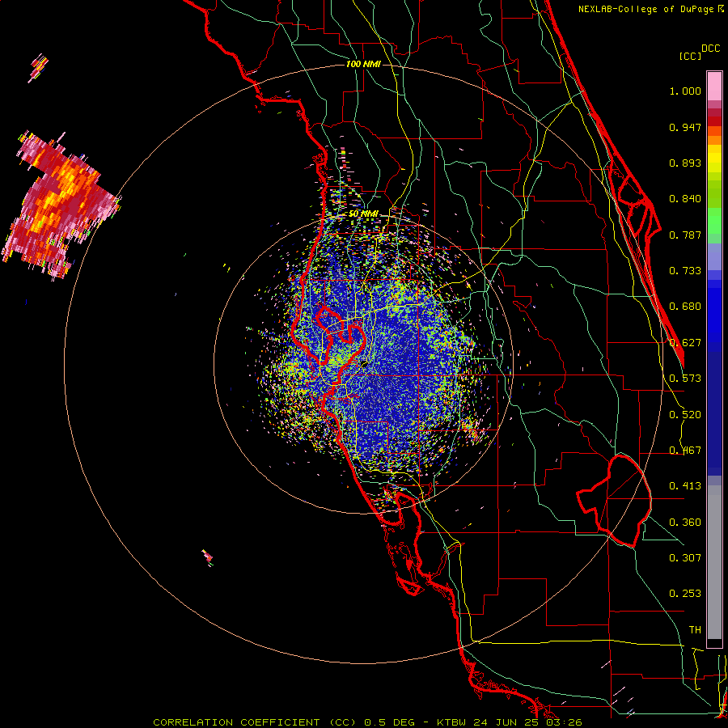Click the 0.360 scale value
Screen dimensions: 728x728
(685, 523)
